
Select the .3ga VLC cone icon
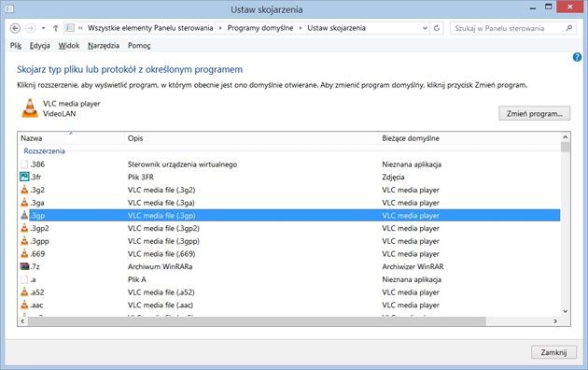pos(24,203)
